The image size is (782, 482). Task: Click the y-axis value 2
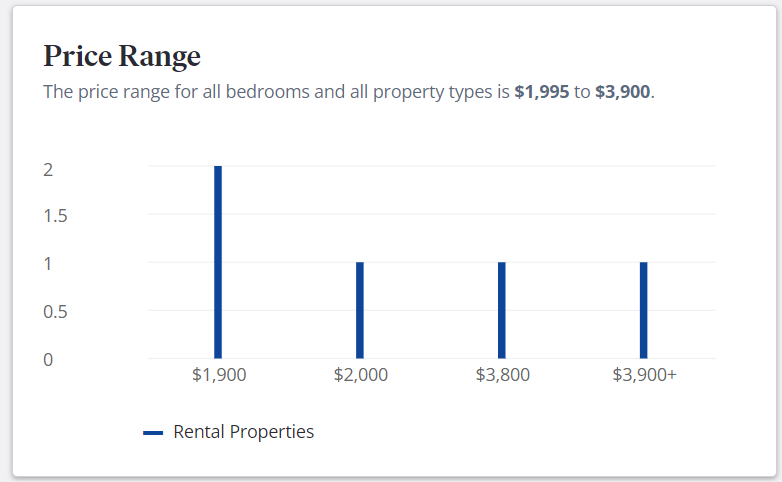[x=48, y=170]
